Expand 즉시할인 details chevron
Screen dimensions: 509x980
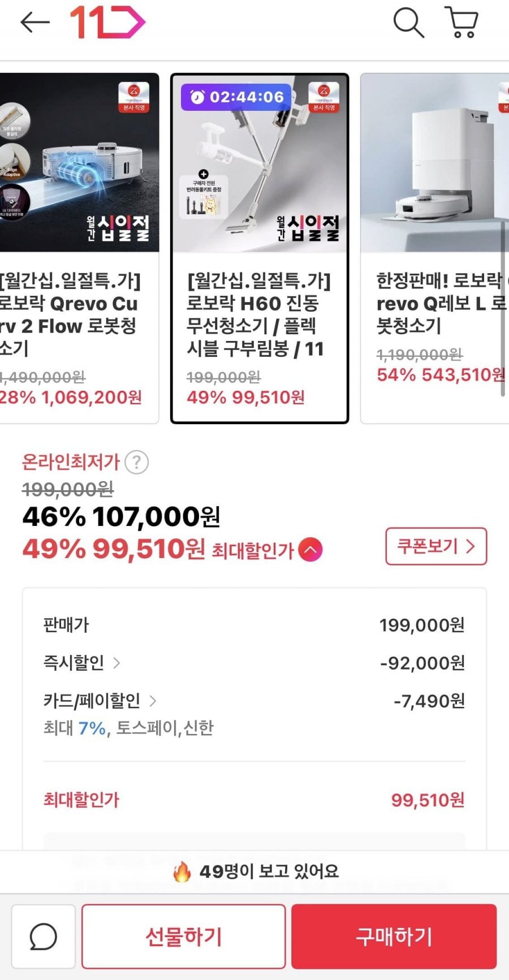point(117,663)
